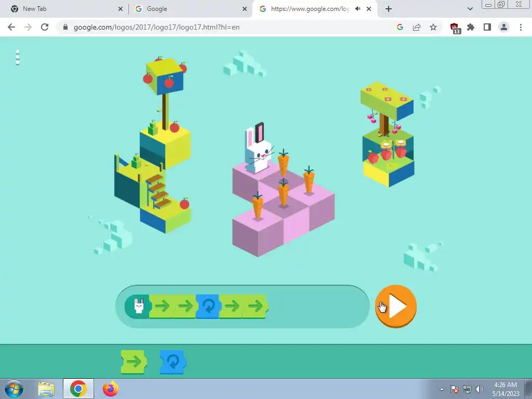
Task: Click the Google icon in the address bar
Action: 400,27
